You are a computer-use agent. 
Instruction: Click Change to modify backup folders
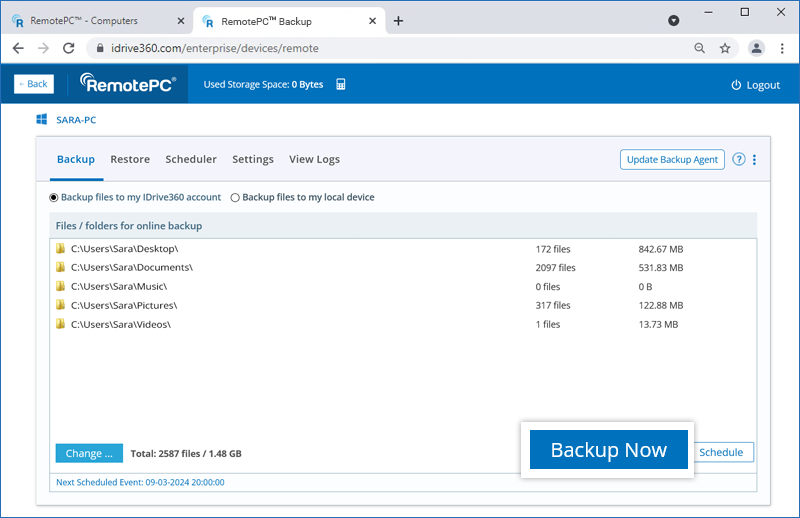pyautogui.click(x=89, y=453)
